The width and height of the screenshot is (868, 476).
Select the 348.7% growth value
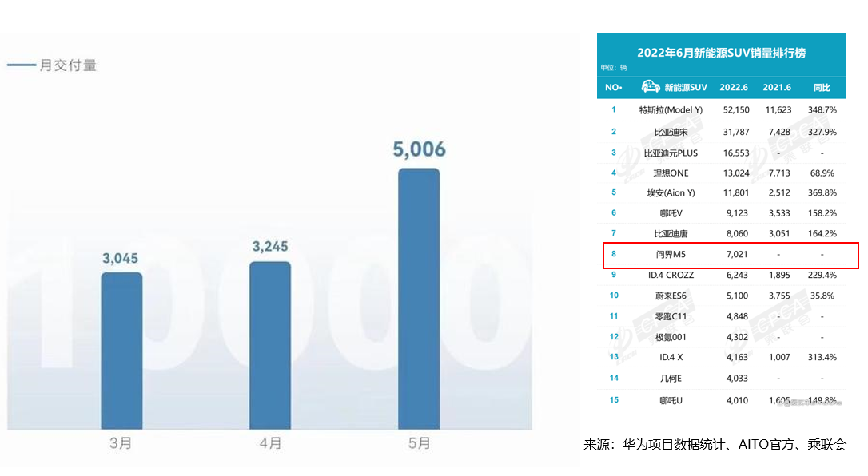pos(822,110)
